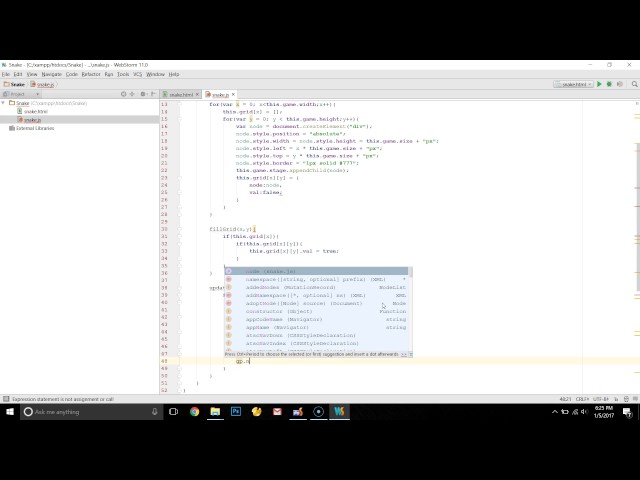Collapse the Snake project folder
The height and width of the screenshot is (480, 640).
pyautogui.click(x=4, y=103)
